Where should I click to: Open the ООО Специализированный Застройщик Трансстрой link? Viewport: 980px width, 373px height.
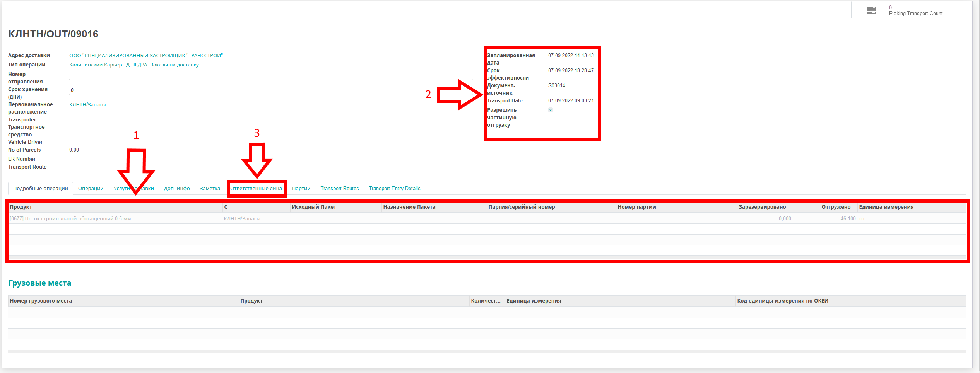(x=146, y=56)
